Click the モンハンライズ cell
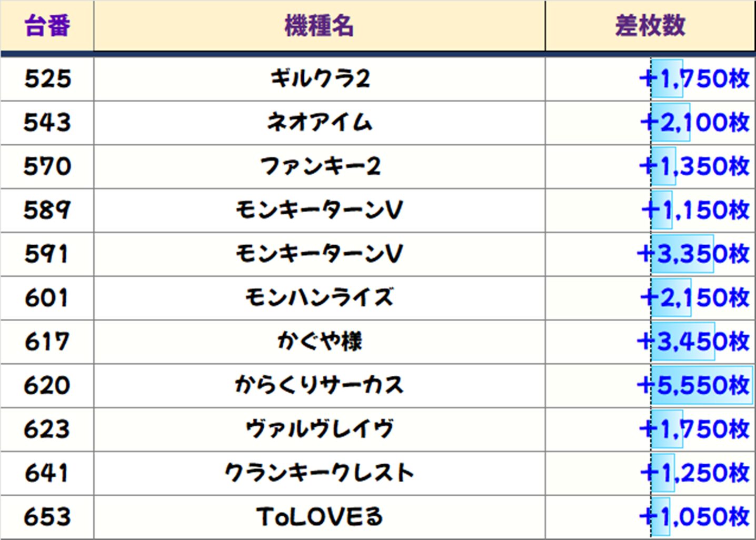This screenshot has height=540, width=756. 319,297
